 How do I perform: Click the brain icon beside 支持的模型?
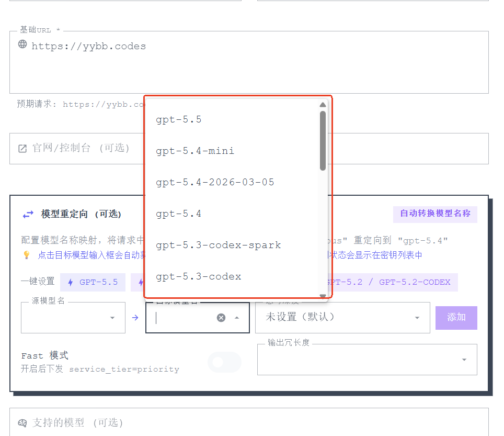point(22,423)
